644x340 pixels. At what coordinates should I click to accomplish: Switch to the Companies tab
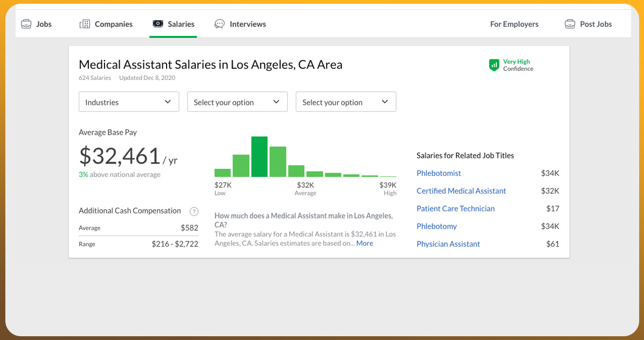pyautogui.click(x=113, y=24)
